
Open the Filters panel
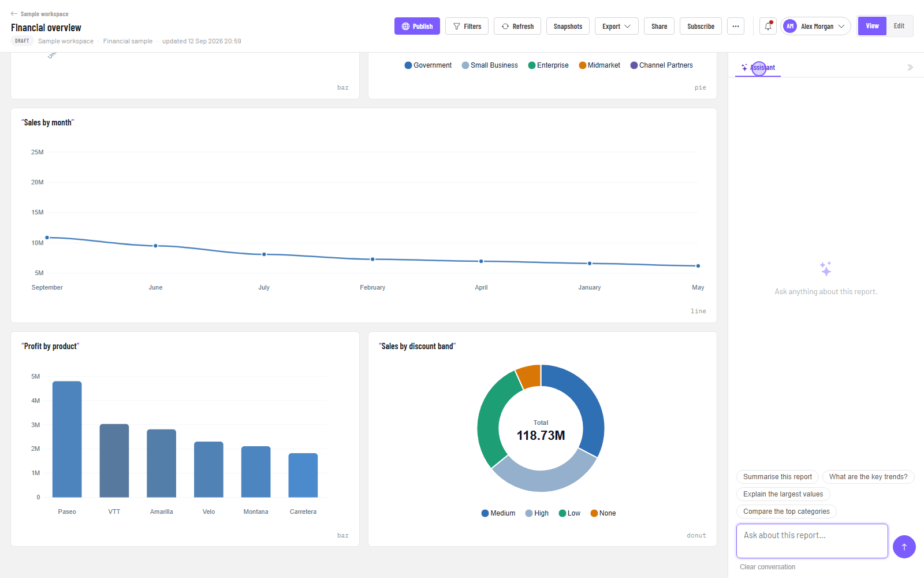pos(467,26)
